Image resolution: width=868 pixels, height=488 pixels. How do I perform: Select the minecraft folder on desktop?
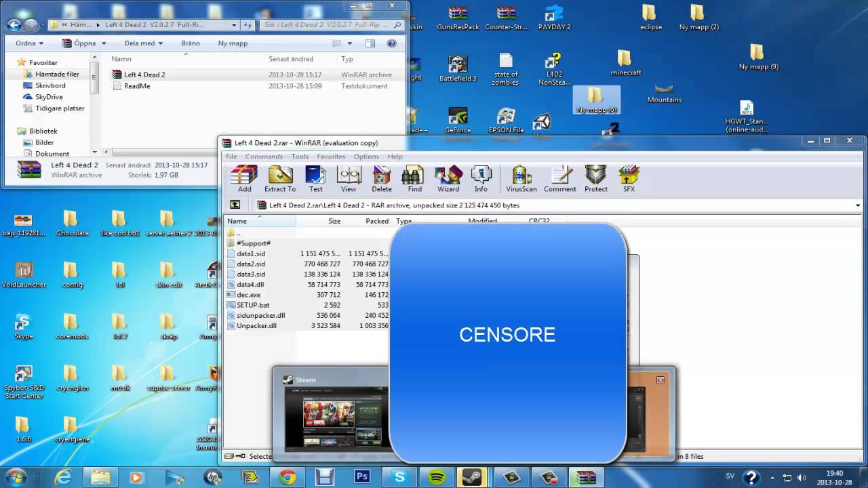tap(625, 63)
